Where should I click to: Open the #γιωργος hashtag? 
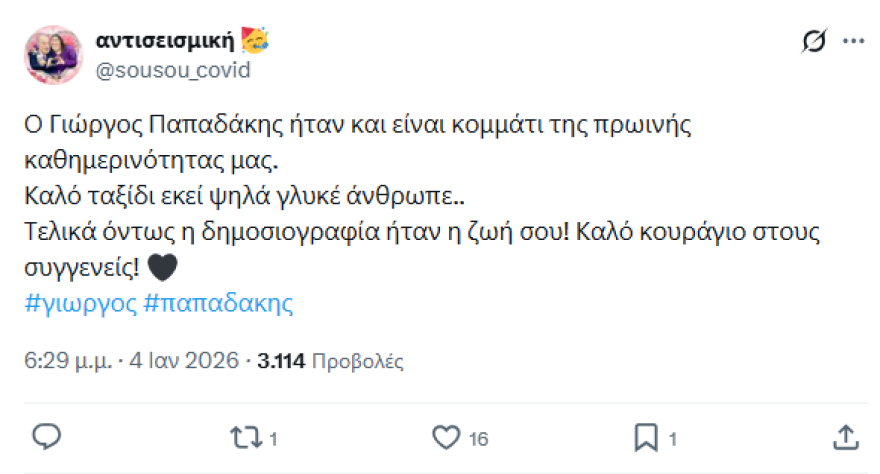[x=80, y=304]
